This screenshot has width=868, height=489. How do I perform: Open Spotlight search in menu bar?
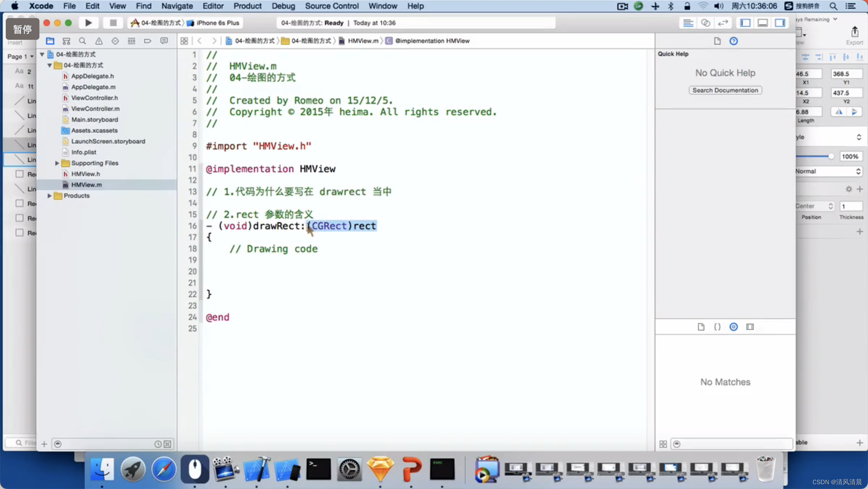[x=834, y=6]
